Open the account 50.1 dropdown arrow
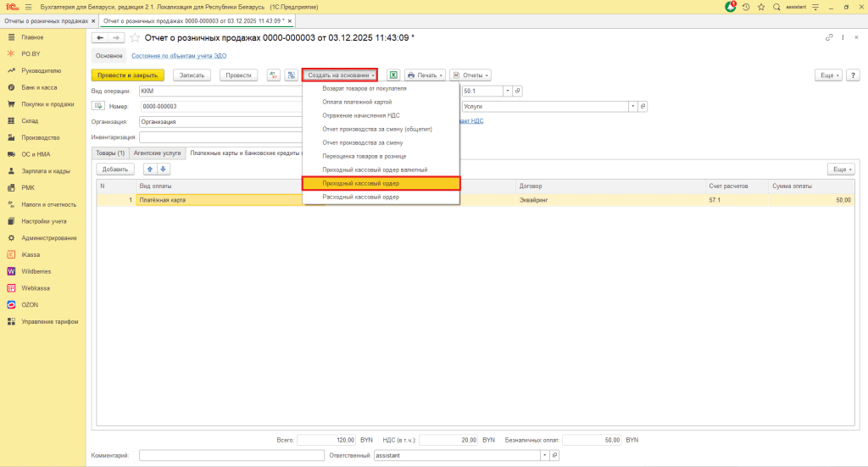The width and height of the screenshot is (868, 467). click(508, 91)
